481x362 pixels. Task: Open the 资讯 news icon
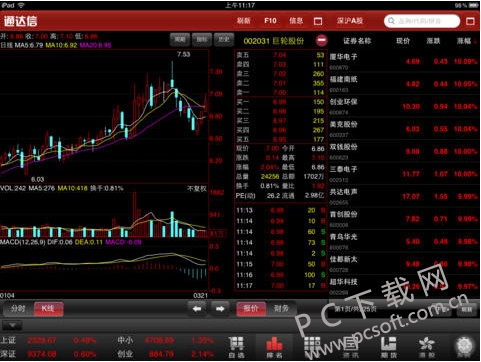point(351,347)
